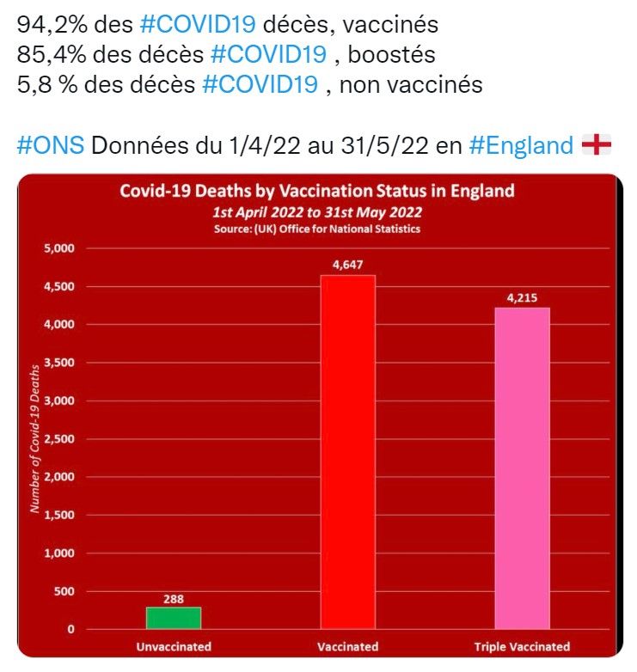
Task: Click the 'Triple Vaccinated' axis label
Action: (x=522, y=646)
